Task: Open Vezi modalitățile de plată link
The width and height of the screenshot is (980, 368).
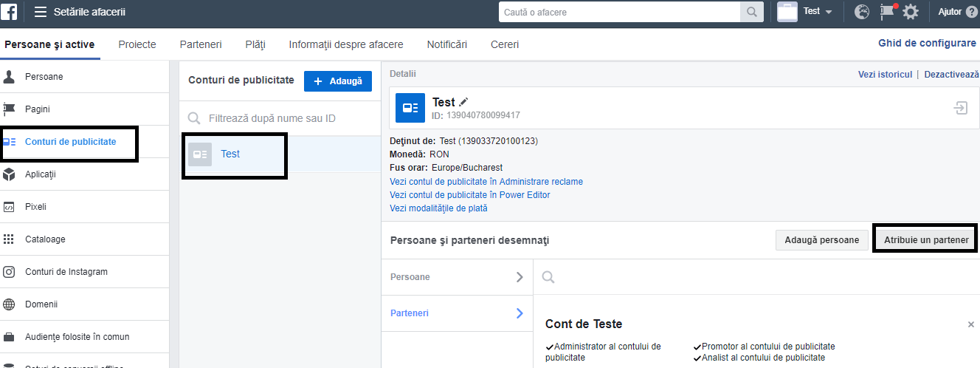Action: 438,208
